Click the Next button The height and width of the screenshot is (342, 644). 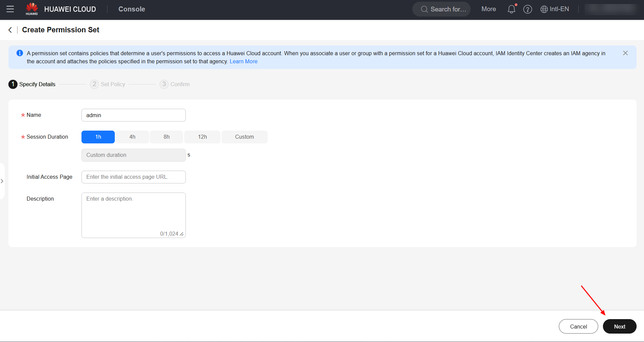619,327
